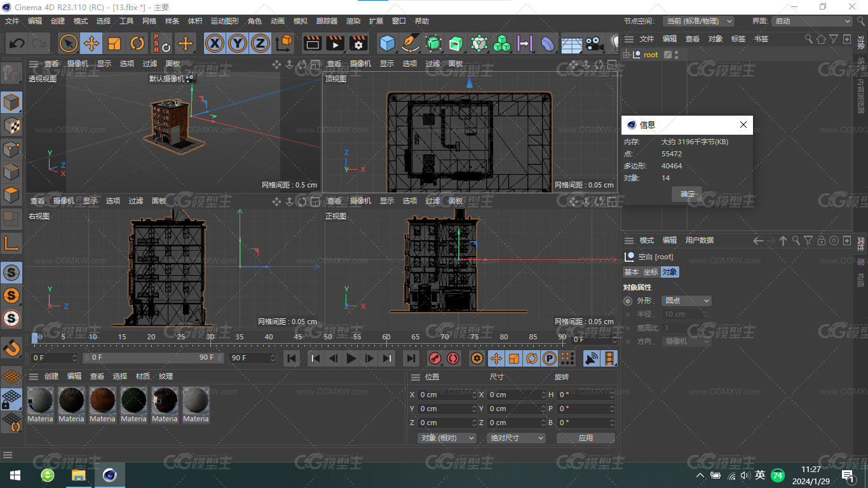Select the spline Pen tool
868x488 pixels.
click(x=410, y=43)
